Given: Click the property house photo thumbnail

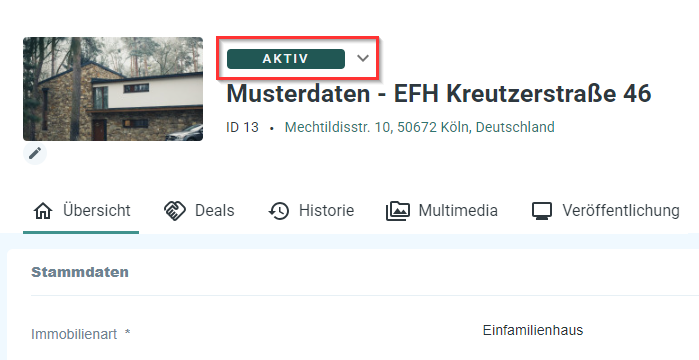Looking at the screenshot, I should click(113, 89).
